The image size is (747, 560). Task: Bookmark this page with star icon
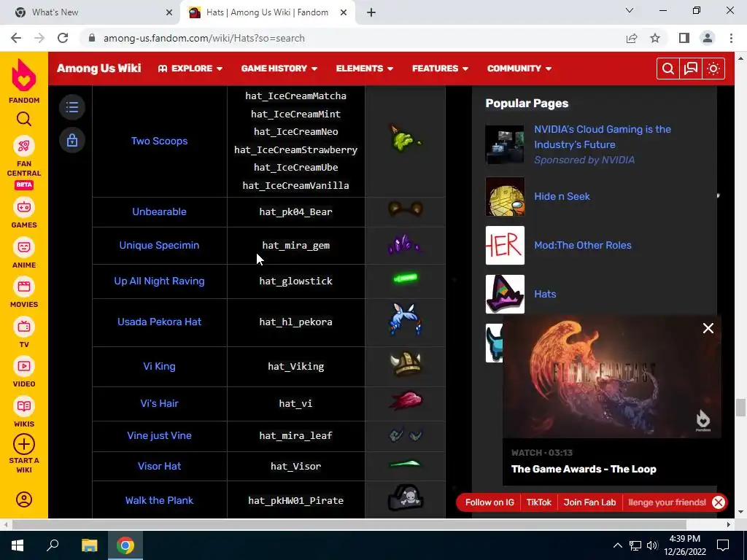(x=655, y=38)
